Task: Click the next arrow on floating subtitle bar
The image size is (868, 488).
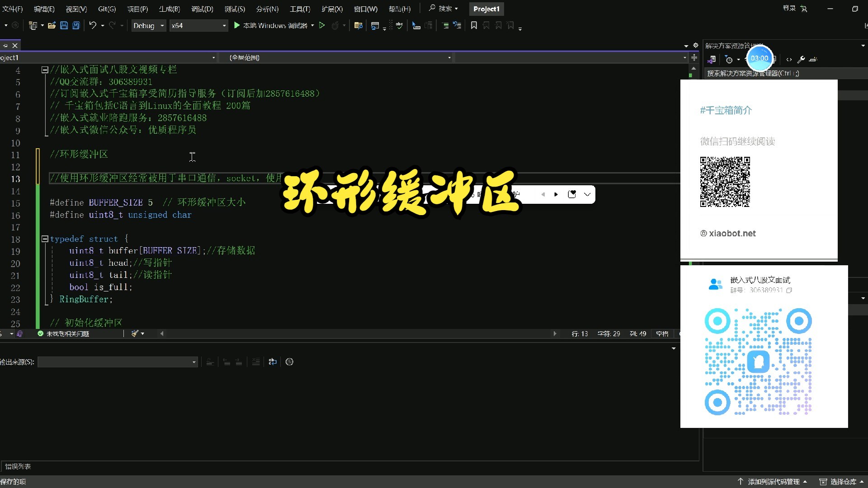Action: coord(556,194)
